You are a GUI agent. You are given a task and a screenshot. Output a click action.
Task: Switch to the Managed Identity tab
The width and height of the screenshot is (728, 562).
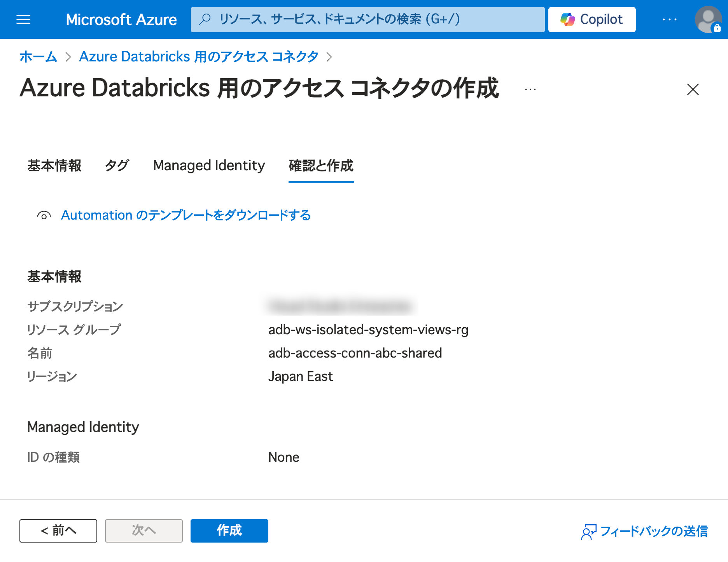[x=209, y=166]
